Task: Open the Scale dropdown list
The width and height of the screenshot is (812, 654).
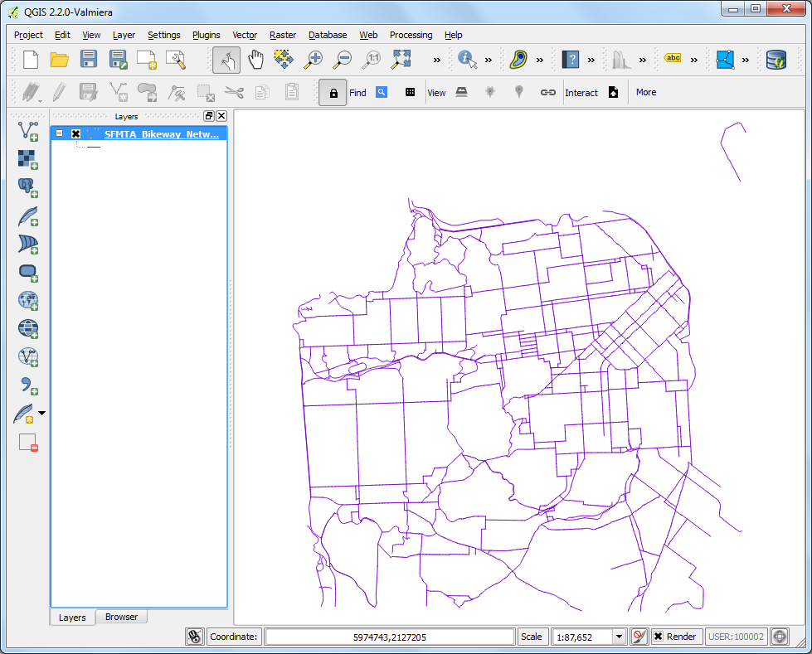Action: point(618,637)
